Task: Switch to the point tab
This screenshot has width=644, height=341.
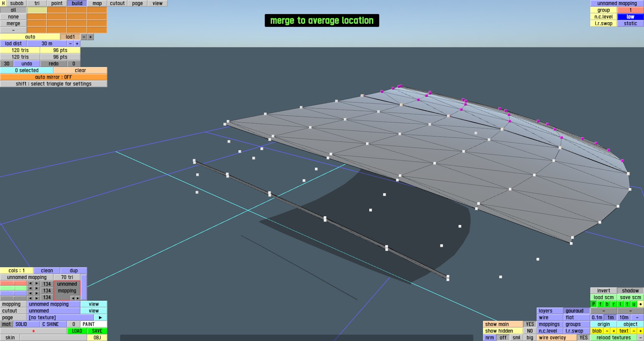Action: [57, 3]
